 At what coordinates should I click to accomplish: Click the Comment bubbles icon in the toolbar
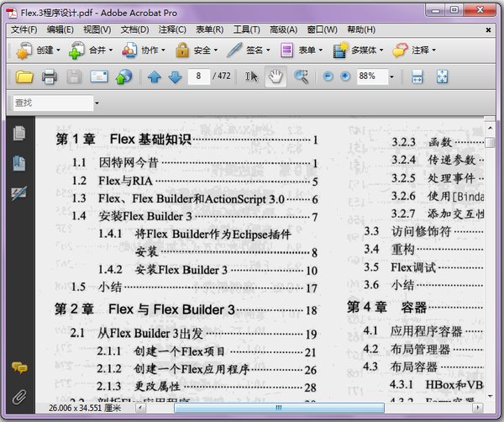(400, 50)
